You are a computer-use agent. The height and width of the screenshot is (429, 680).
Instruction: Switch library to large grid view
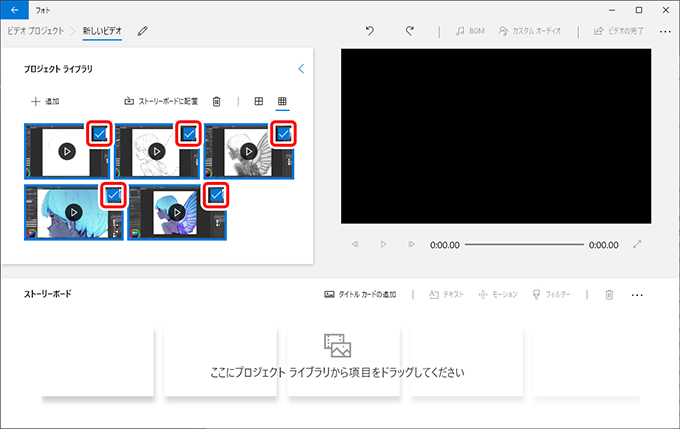point(259,101)
